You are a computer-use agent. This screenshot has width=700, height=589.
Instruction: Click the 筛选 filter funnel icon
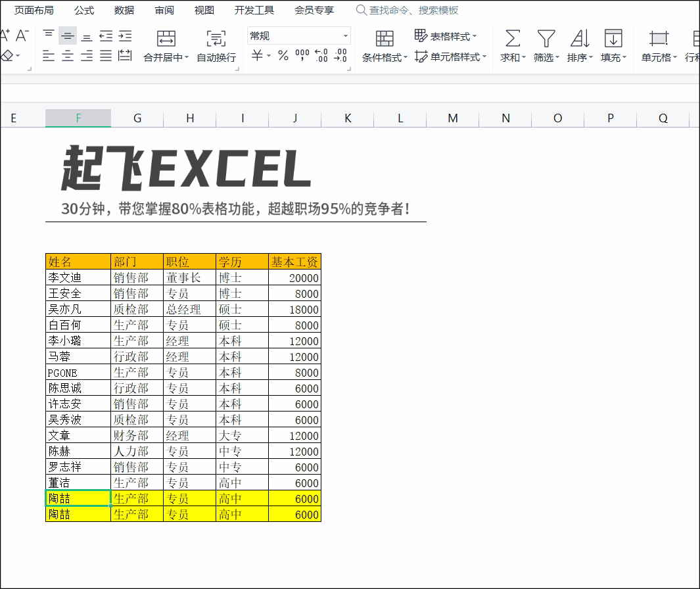(546, 38)
